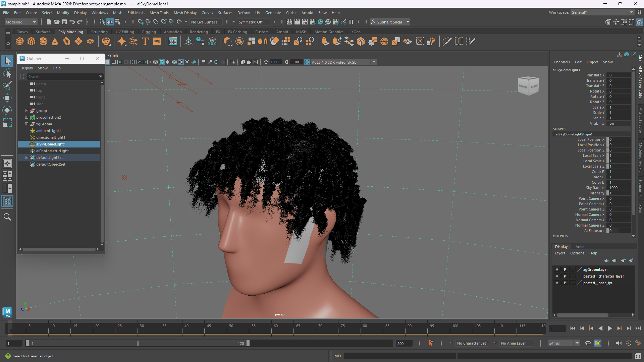Viewport: 644px width, 362px height.
Task: Toggle the color management button beside ACES
Action: pos(307,62)
